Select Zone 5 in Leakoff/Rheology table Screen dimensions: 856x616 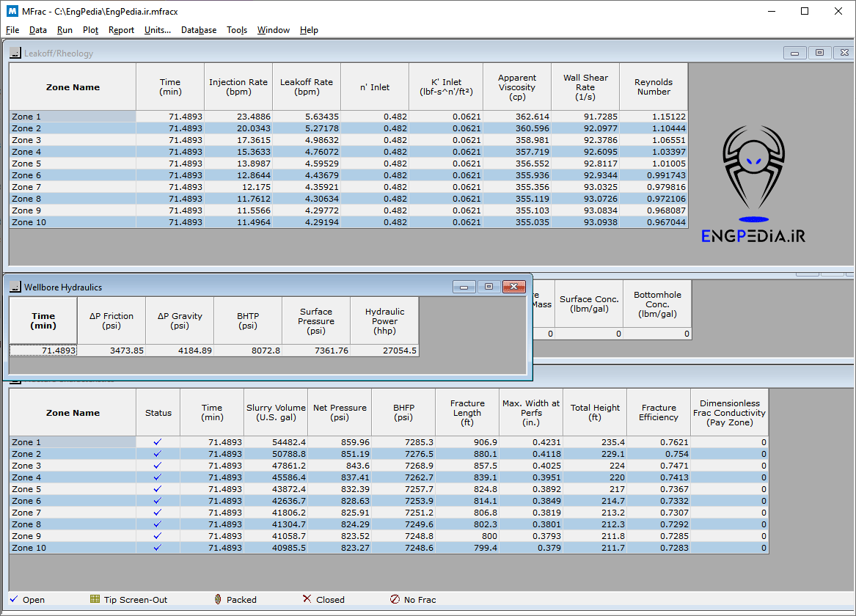pos(73,163)
